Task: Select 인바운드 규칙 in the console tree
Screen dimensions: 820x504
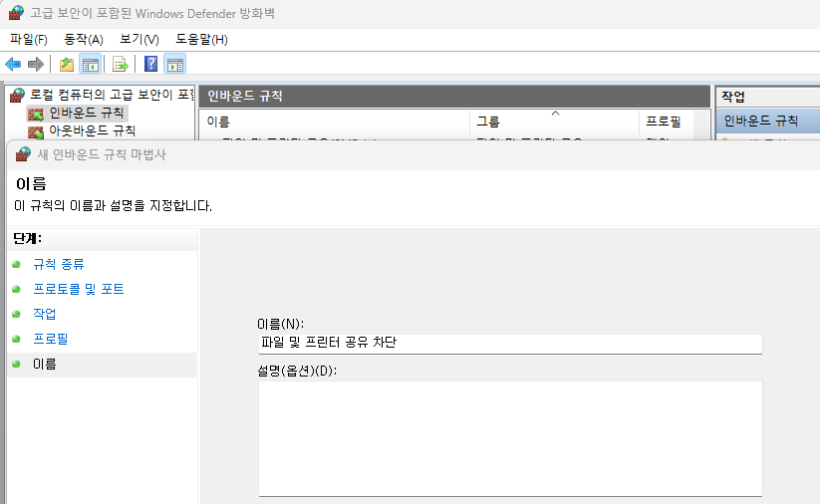Action: [x=87, y=113]
